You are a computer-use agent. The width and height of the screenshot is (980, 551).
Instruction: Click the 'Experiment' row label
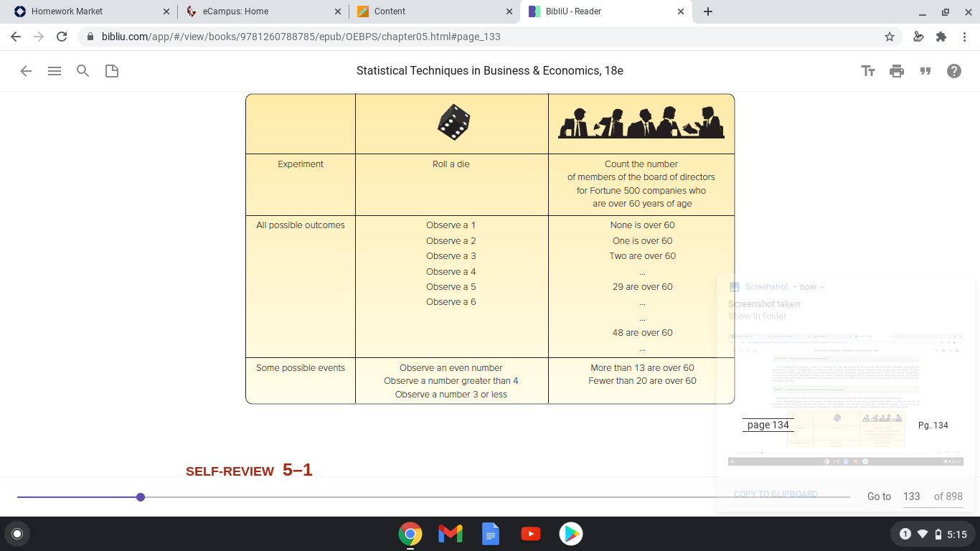pyautogui.click(x=301, y=164)
